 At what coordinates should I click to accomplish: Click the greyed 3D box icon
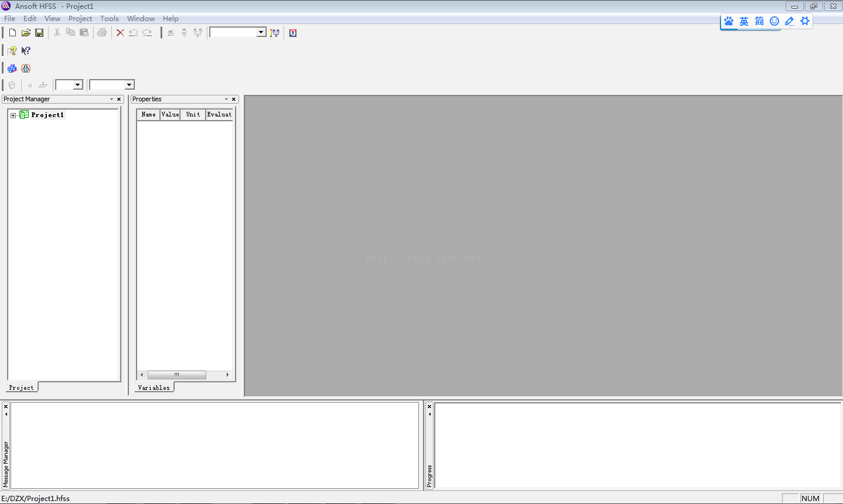point(12,85)
